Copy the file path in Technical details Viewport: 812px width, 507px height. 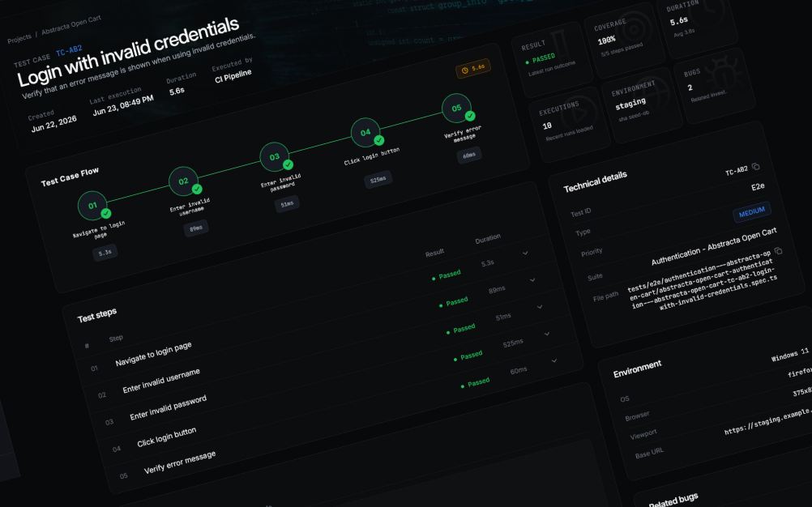(x=778, y=251)
